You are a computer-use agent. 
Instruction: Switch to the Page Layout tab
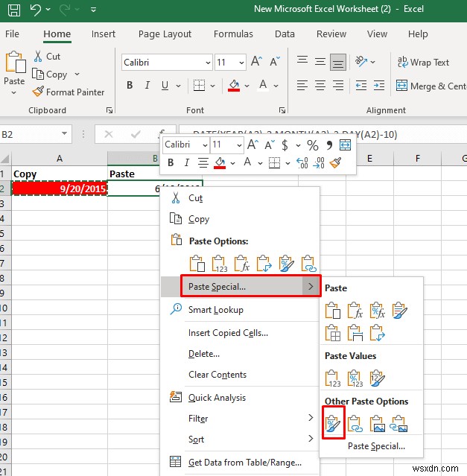[x=165, y=34]
